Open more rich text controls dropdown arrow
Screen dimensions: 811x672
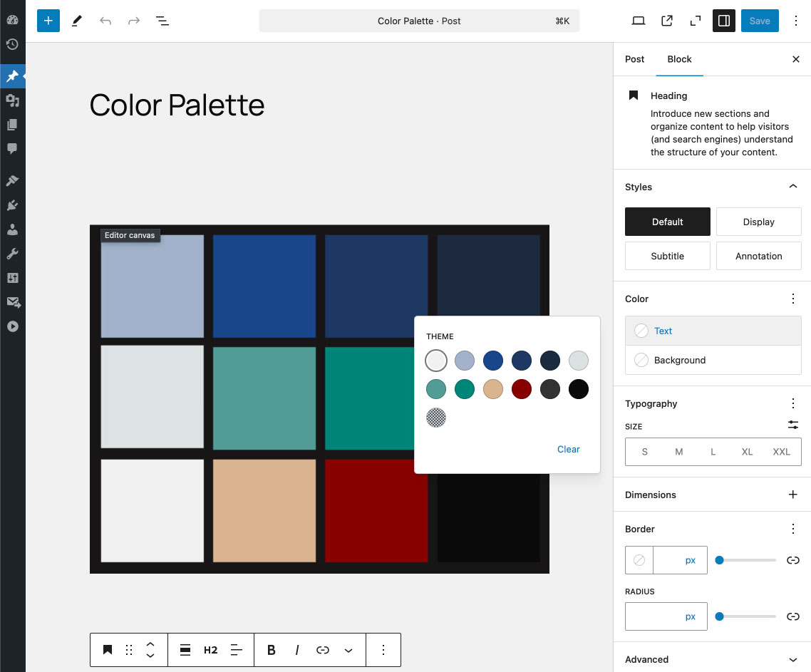pos(348,650)
